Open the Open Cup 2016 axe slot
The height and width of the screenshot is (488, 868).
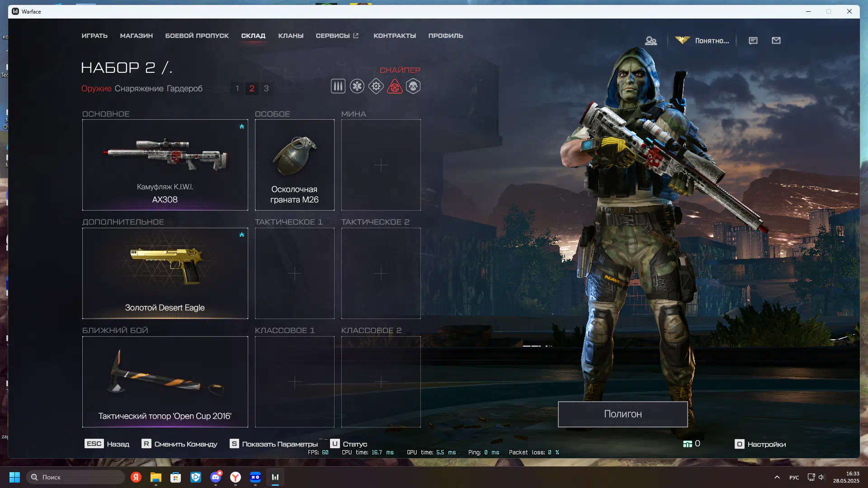click(165, 382)
